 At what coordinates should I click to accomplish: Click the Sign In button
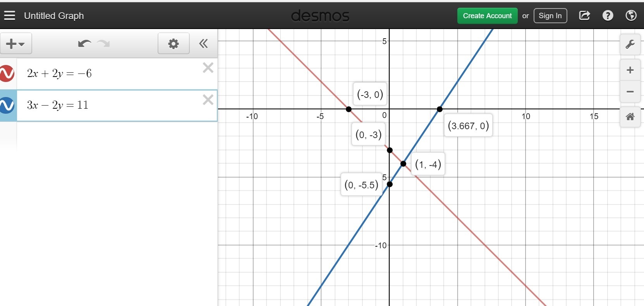550,16
